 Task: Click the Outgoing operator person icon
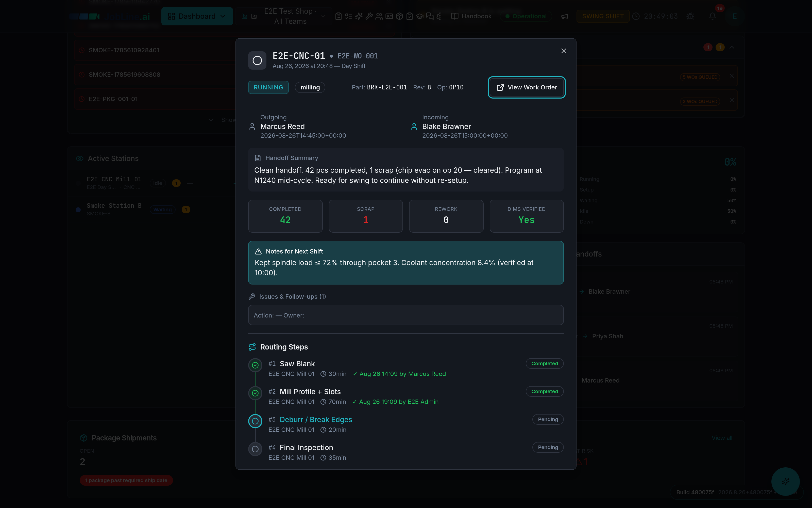click(252, 127)
